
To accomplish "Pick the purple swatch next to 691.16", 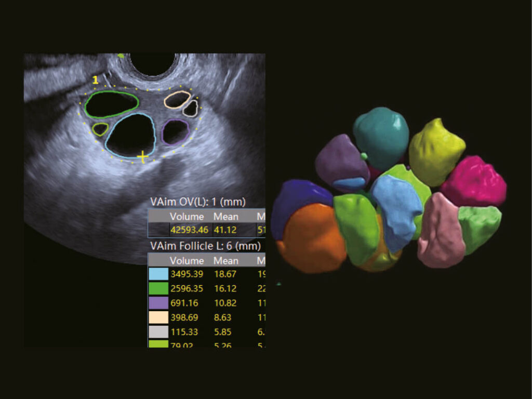I will (x=158, y=303).
